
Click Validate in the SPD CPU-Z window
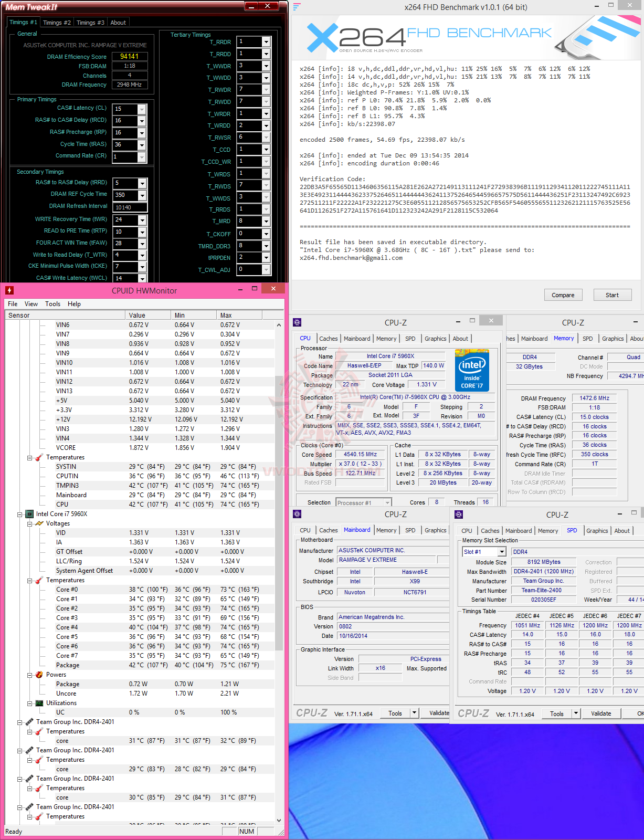[x=601, y=713]
